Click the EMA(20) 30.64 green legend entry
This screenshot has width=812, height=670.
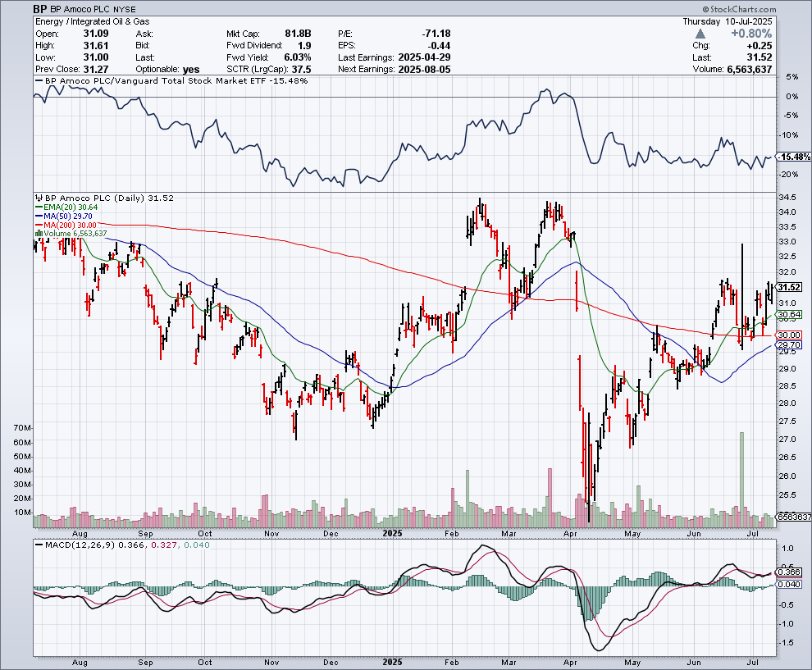pos(66,207)
